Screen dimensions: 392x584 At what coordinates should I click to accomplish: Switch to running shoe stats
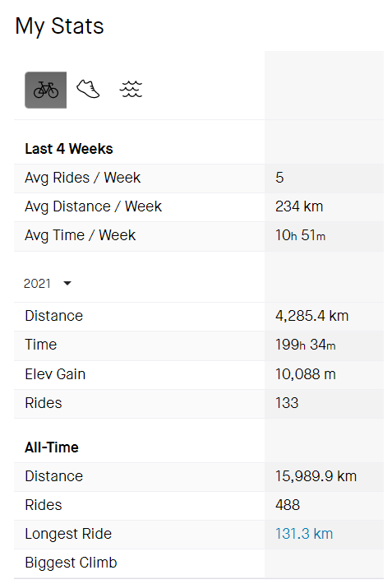(x=88, y=90)
